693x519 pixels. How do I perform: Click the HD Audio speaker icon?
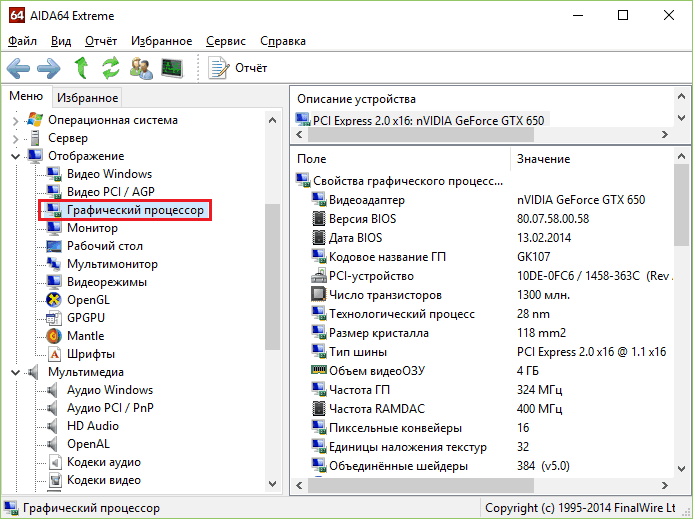pyautogui.click(x=53, y=426)
